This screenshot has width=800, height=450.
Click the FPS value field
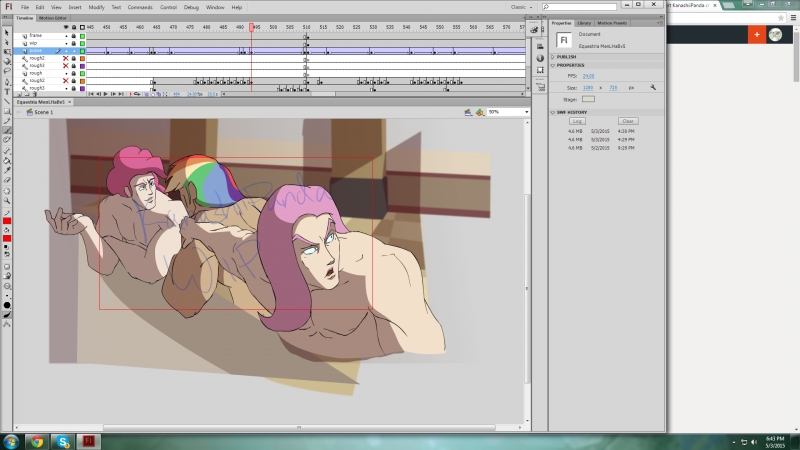(x=589, y=76)
